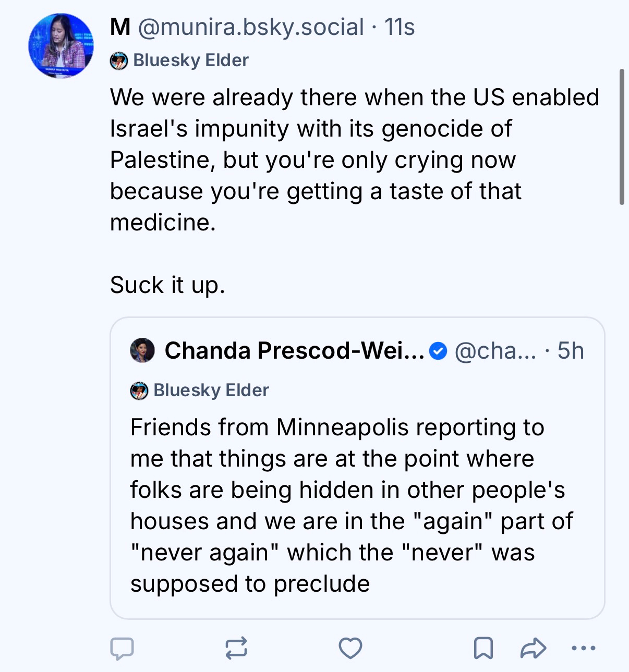Screen dimensions: 629x672
Task: Open M's profile avatar picture
Action: (x=61, y=46)
